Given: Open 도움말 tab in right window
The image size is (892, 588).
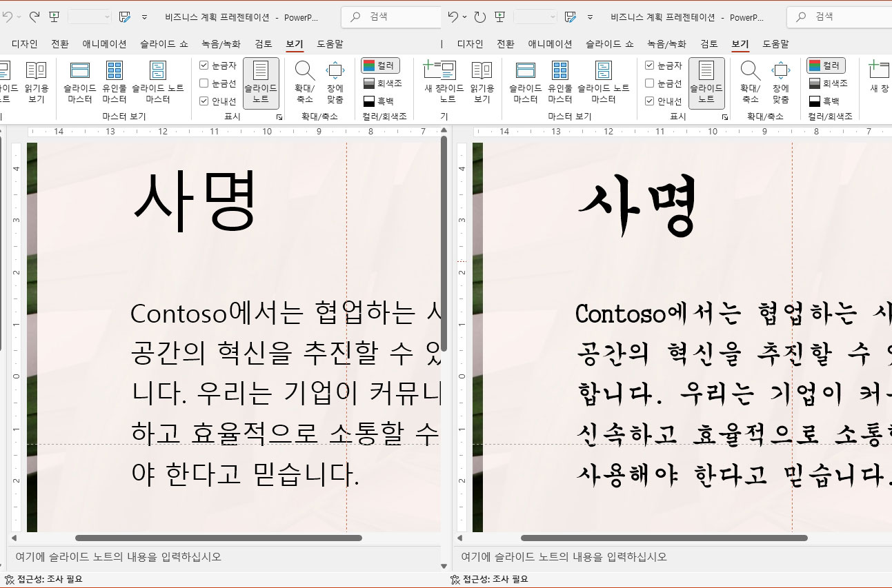Looking at the screenshot, I should (775, 44).
